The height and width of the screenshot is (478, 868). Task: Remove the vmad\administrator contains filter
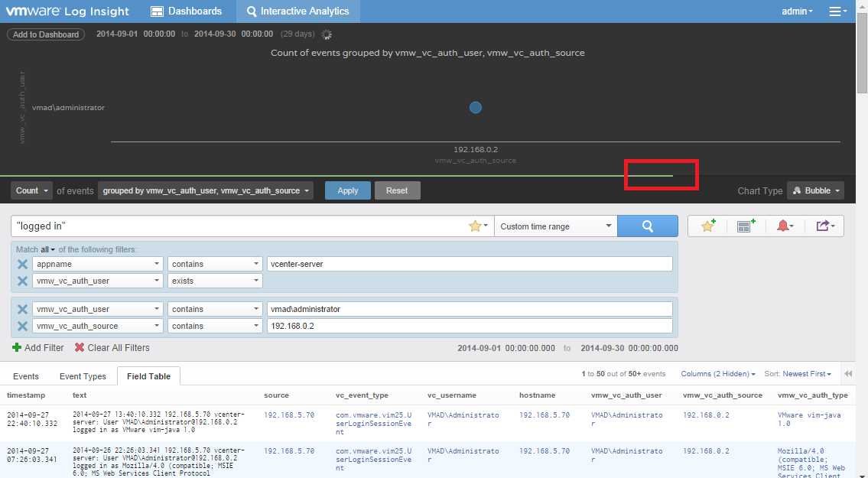(x=22, y=309)
